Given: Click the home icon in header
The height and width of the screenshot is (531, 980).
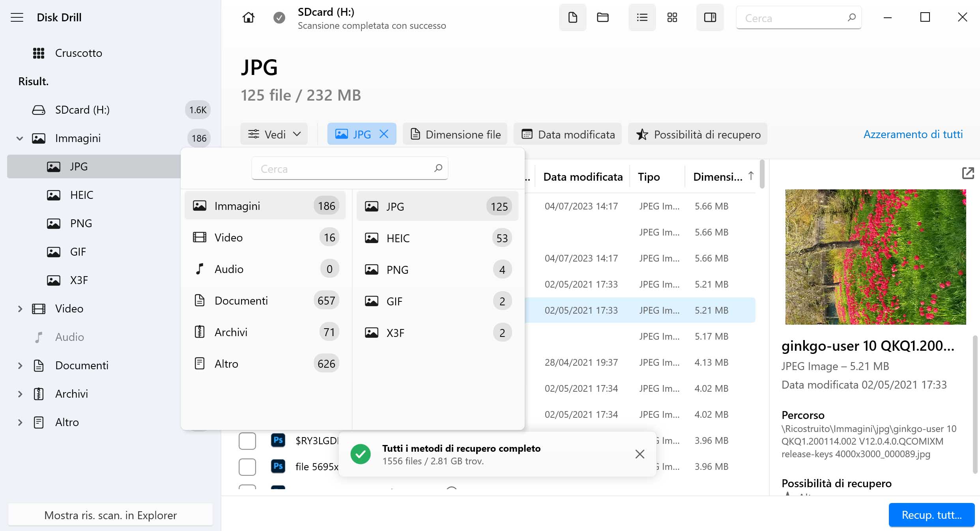Looking at the screenshot, I should 248,17.
